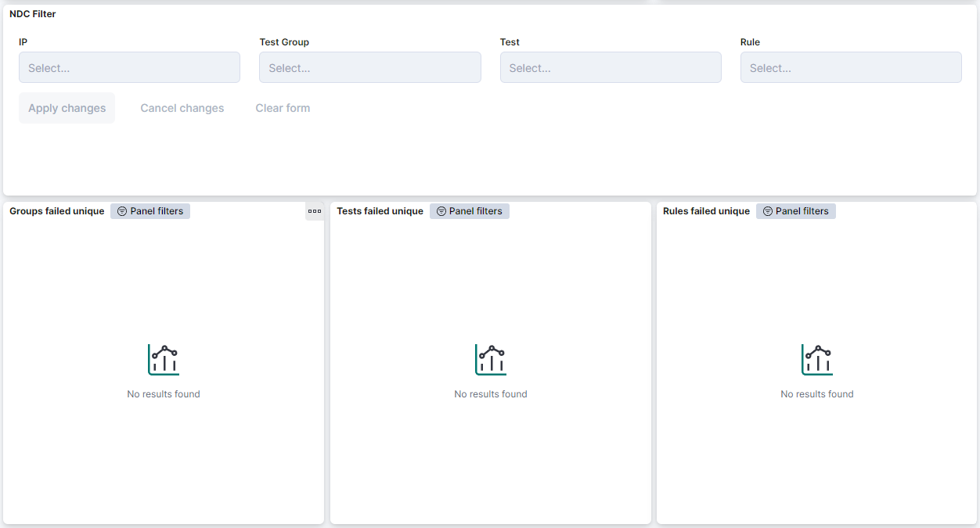Click Cancel changes
This screenshot has height=528, width=980.
(182, 108)
